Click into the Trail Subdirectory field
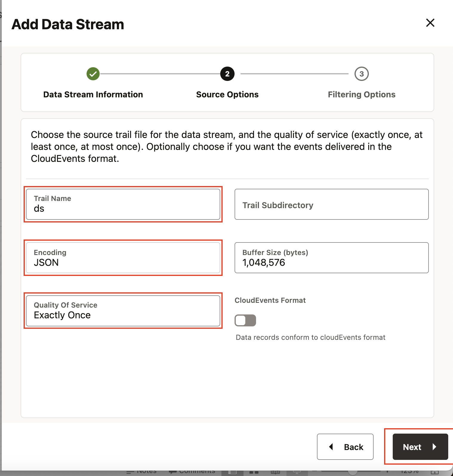The image size is (453, 476). (x=332, y=205)
